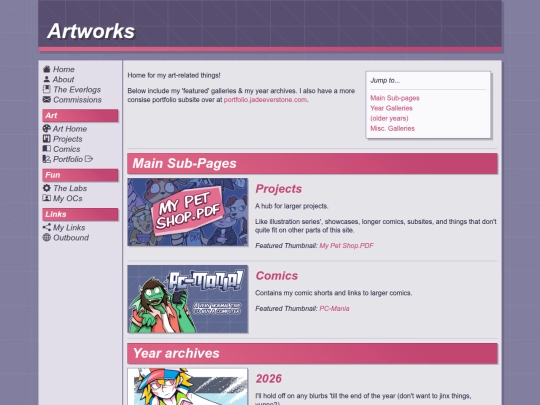540x405 pixels.
Task: Open the Comics heading link
Action: [x=277, y=276]
